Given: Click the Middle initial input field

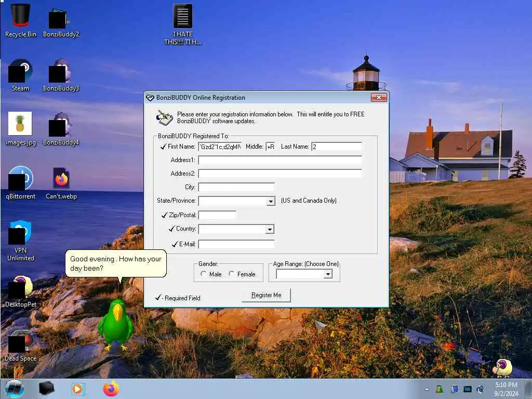Looking at the screenshot, I should [270, 147].
